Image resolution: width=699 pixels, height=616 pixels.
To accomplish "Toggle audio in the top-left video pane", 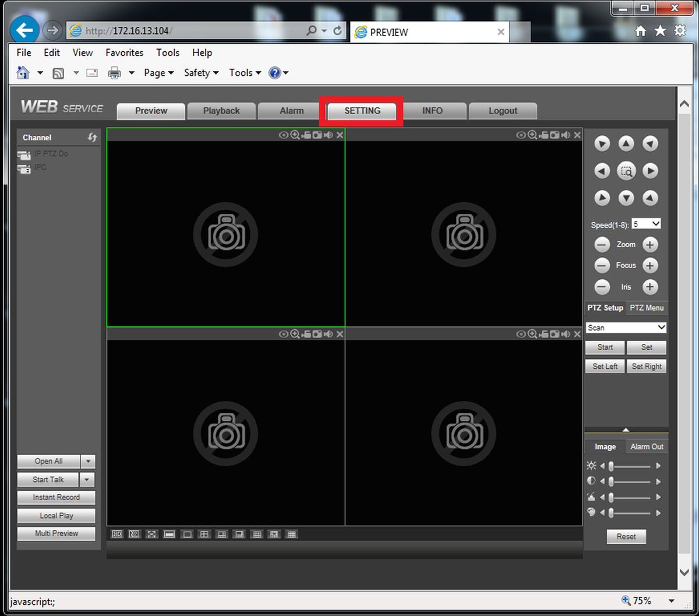I will (329, 135).
